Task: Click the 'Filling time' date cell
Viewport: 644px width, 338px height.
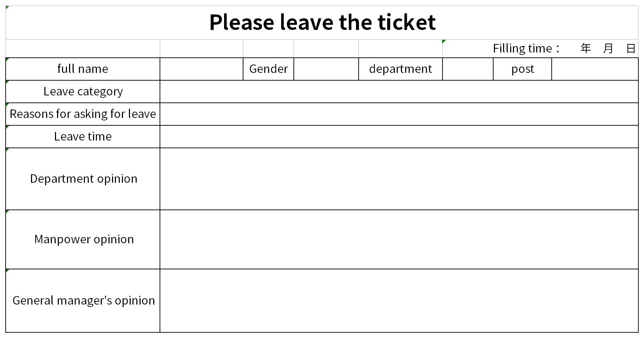Action: (540, 49)
